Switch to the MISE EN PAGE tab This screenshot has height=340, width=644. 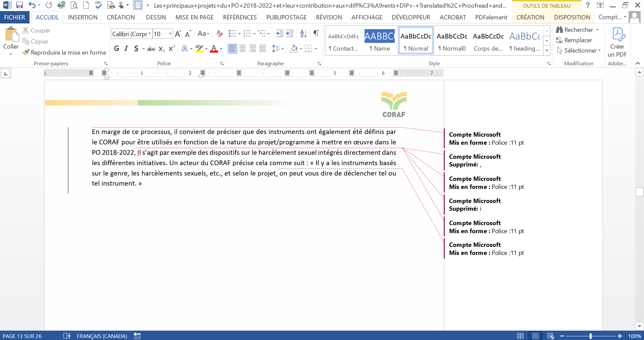[x=195, y=17]
